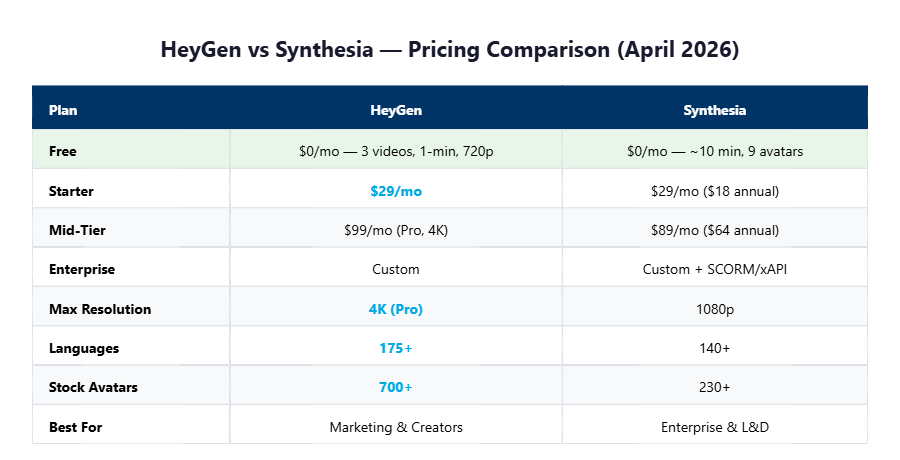This screenshot has width=900, height=460.
Task: Select the Custom + SCORM/xAPI cell
Action: (x=714, y=269)
